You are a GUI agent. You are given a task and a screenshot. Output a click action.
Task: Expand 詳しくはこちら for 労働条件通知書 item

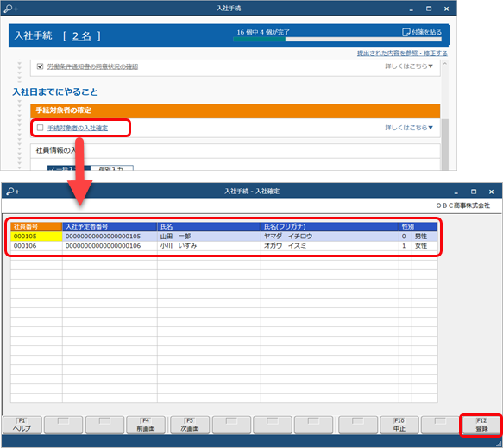pos(409,66)
